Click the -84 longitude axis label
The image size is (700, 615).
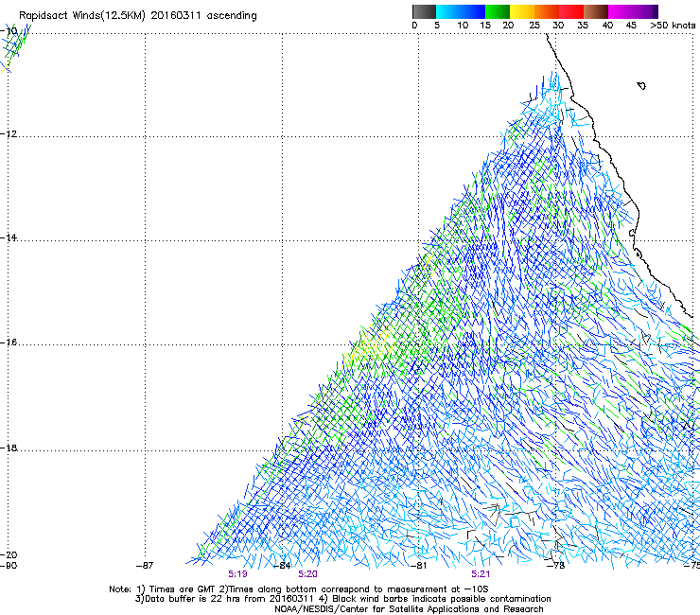point(282,566)
